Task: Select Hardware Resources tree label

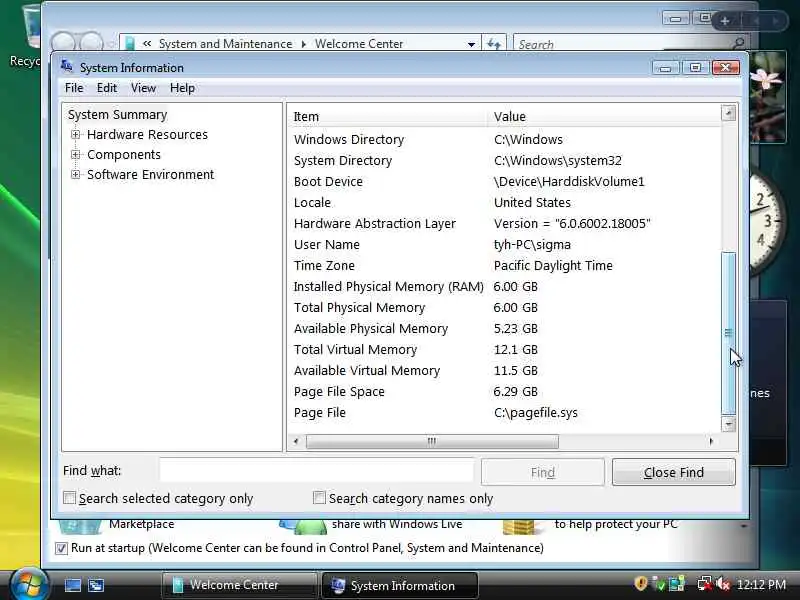Action: pos(147,135)
